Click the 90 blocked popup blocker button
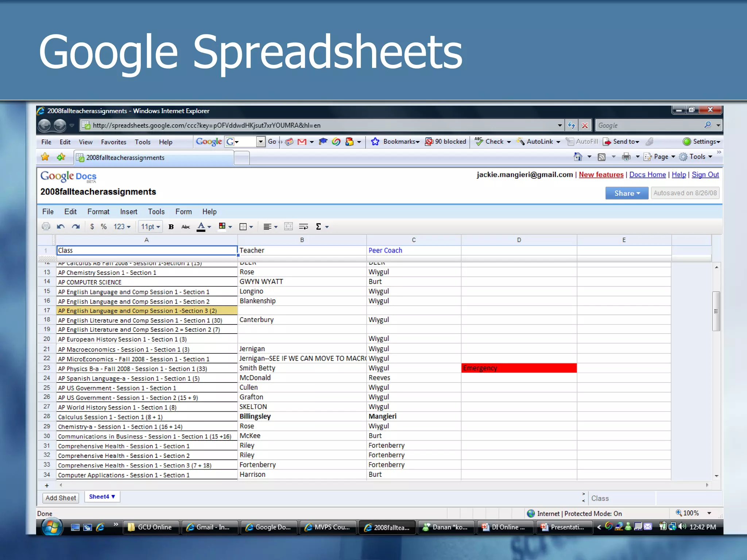 pyautogui.click(x=446, y=142)
